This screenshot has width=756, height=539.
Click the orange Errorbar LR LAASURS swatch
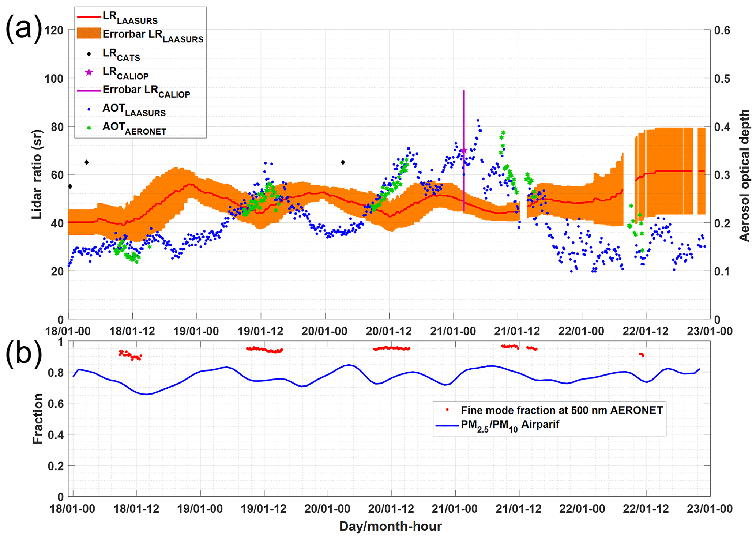coord(89,33)
